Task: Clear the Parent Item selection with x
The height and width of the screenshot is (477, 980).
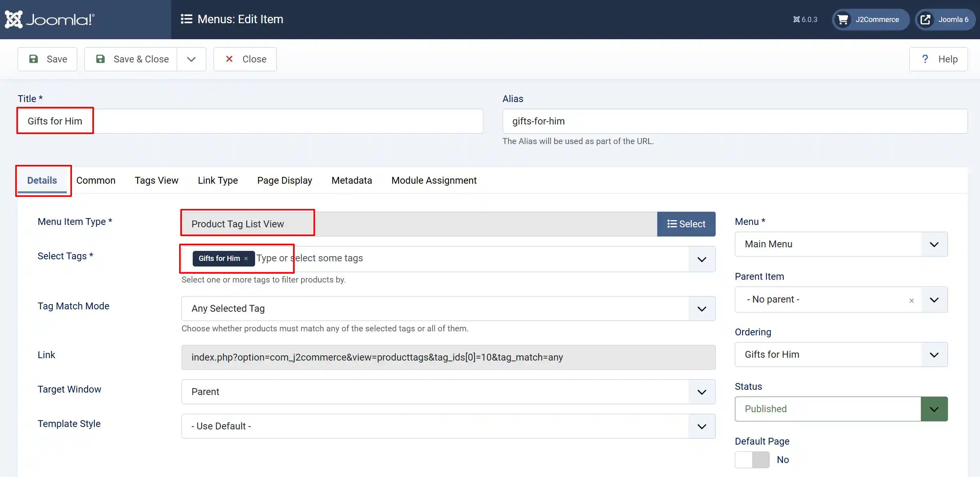Action: click(912, 301)
